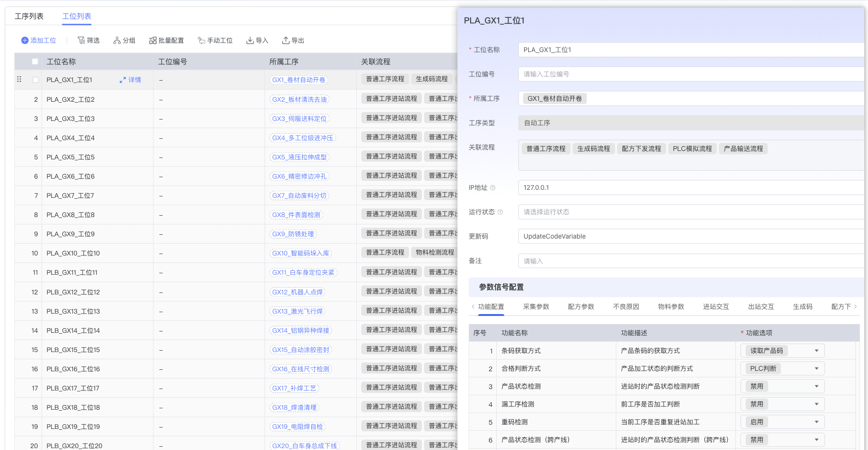Screen dimensions: 868x450
Task: Select the 采集参数 tab
Action: click(536, 307)
